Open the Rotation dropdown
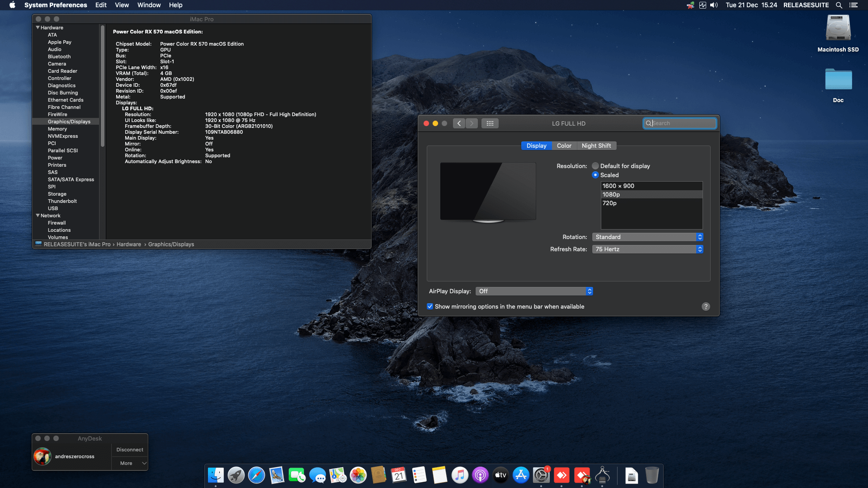 (x=647, y=237)
